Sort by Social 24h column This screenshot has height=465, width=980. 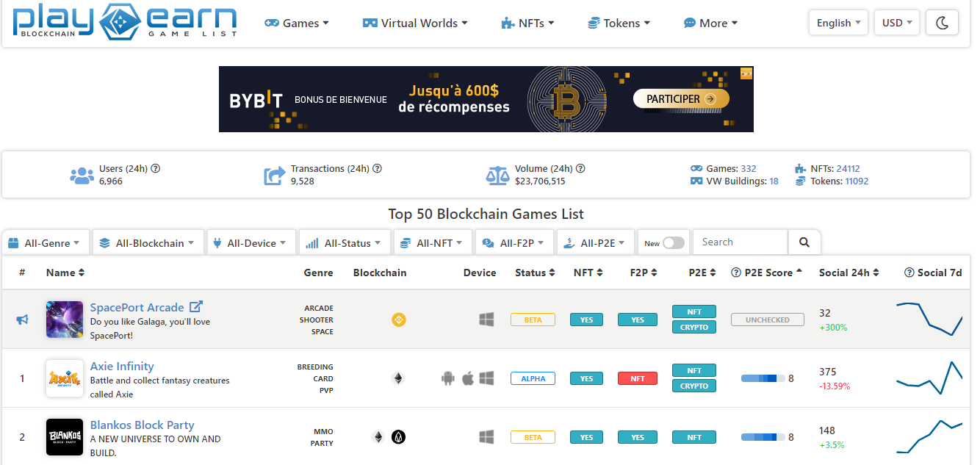tap(849, 273)
